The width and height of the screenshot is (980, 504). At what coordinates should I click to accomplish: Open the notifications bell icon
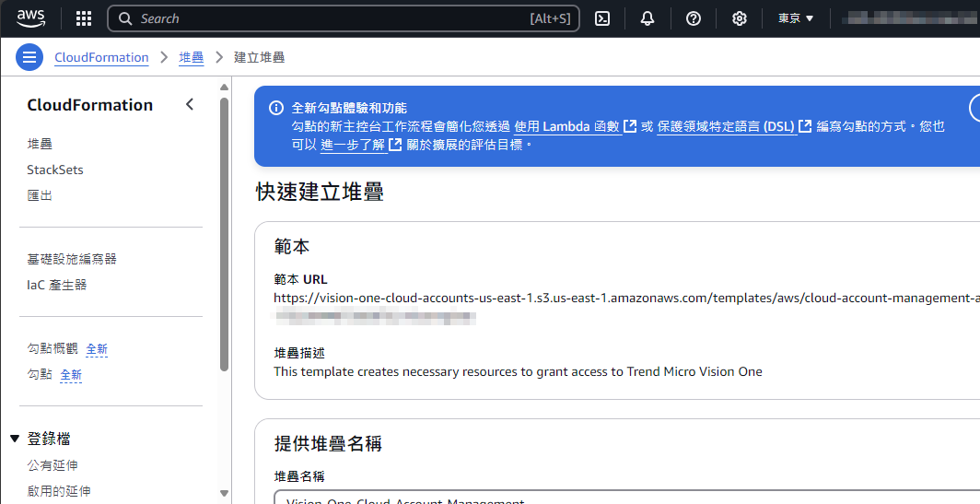coord(647,18)
